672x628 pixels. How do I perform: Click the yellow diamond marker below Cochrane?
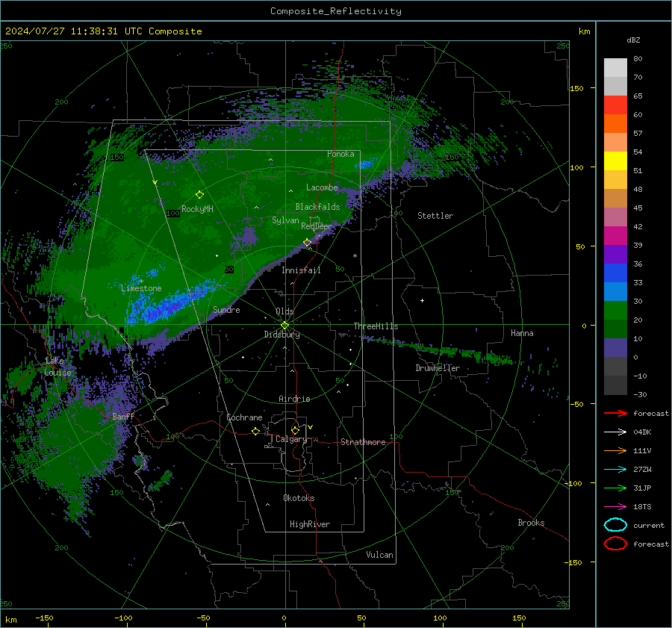point(255,431)
